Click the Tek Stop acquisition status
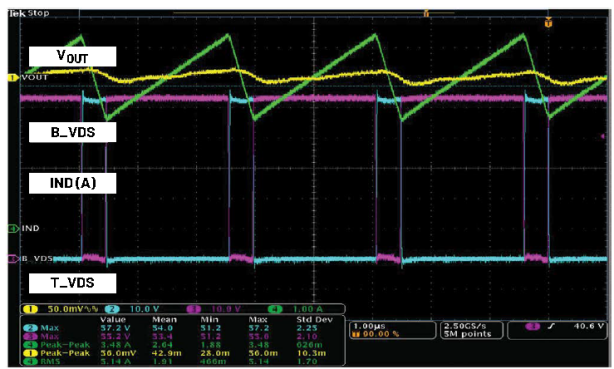Image resolution: width=614 pixels, height=369 pixels. click(29, 13)
